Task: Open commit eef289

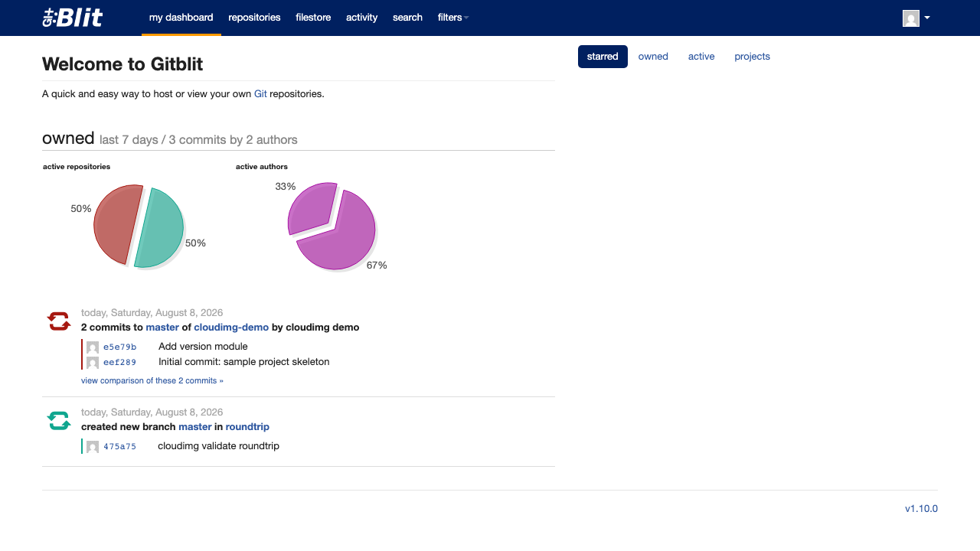Action: tap(120, 363)
